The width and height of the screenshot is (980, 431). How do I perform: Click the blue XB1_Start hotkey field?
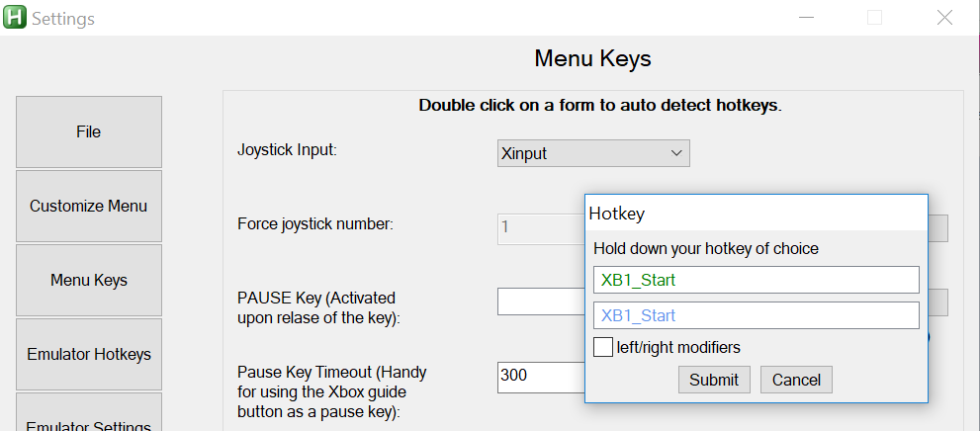(757, 315)
